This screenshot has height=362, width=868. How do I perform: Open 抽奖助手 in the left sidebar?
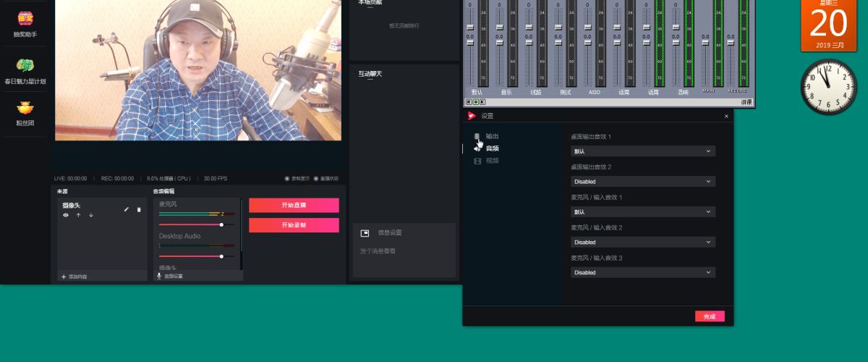coord(25,23)
